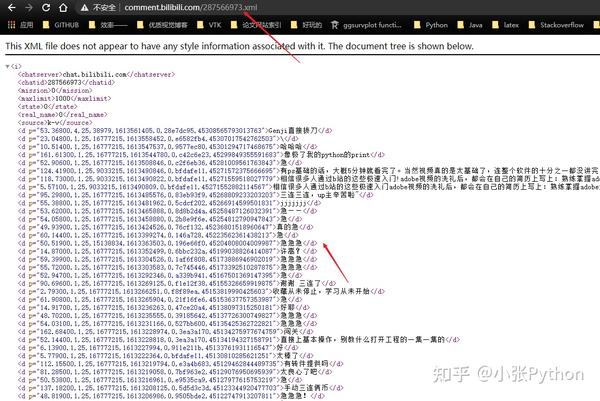Click the 不安全 not-secure warning icon
The image size is (600, 401).
coord(85,7)
